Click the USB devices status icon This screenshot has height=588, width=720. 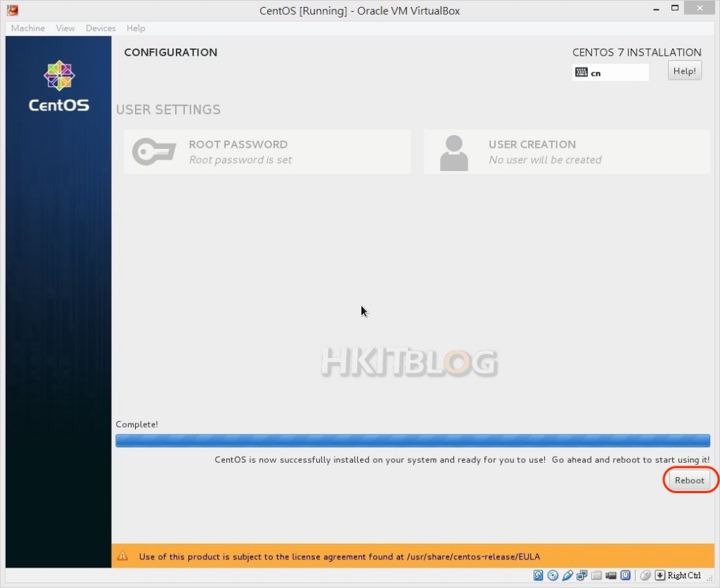(x=567, y=575)
